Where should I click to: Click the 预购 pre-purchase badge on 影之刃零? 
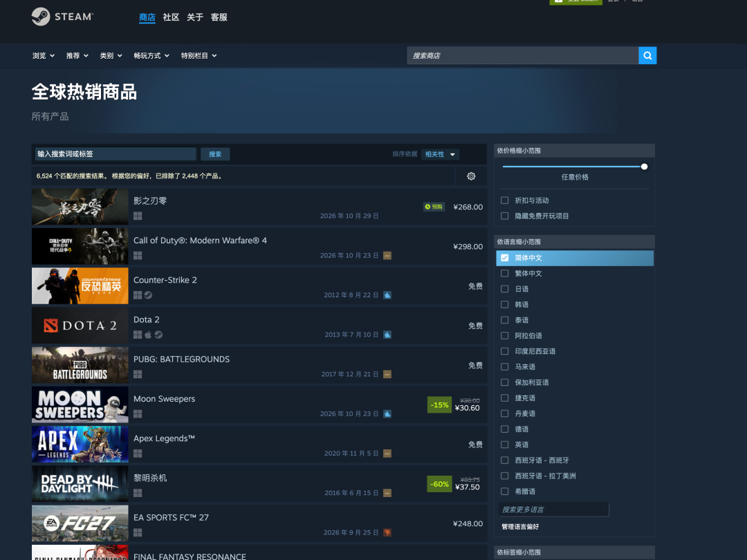point(434,207)
